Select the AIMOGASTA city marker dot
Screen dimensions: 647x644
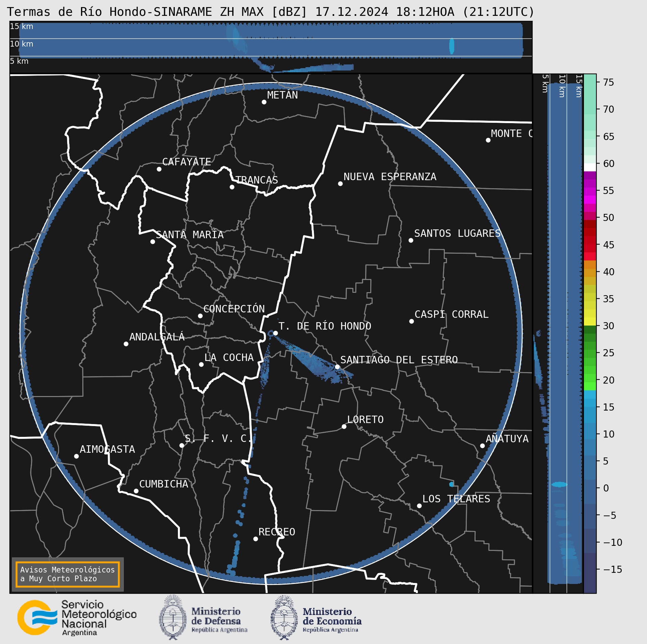[76, 456]
